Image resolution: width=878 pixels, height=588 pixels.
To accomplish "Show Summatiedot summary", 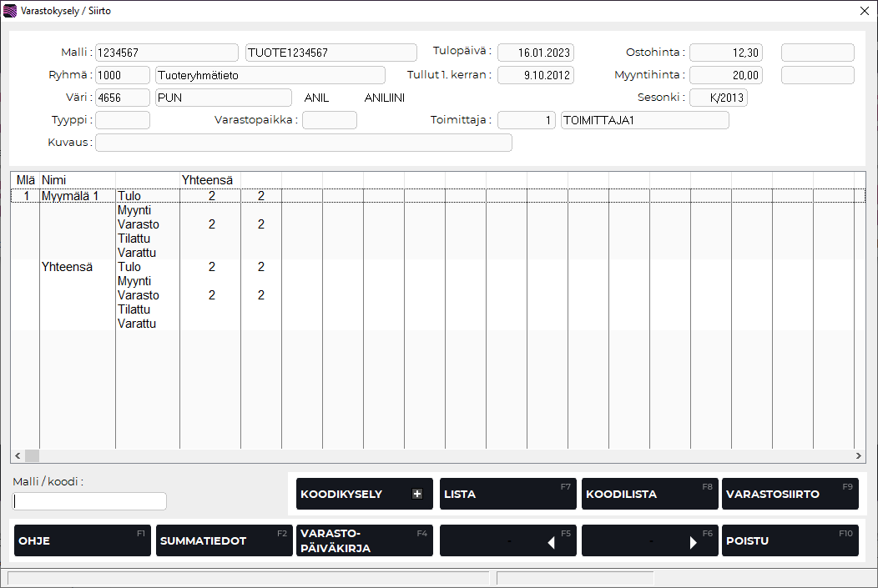I will 224,540.
